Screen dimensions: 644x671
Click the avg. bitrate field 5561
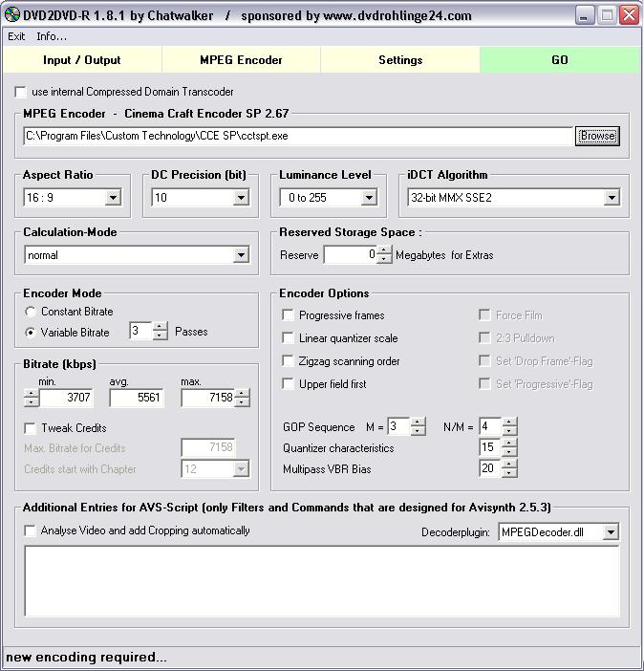click(x=137, y=398)
